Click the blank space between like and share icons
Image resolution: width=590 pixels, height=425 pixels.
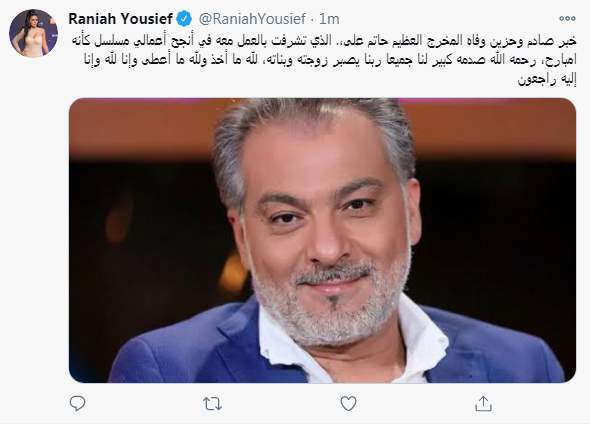[x=416, y=404]
